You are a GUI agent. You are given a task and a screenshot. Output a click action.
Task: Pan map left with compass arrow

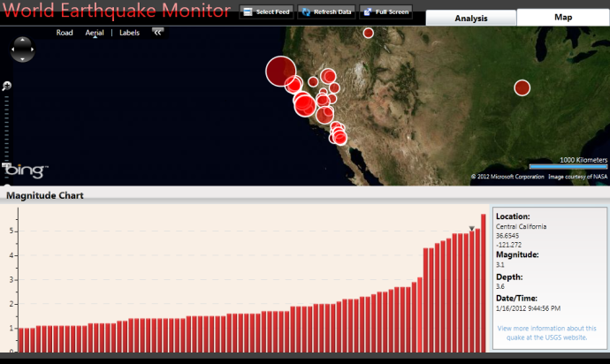click(x=13, y=49)
